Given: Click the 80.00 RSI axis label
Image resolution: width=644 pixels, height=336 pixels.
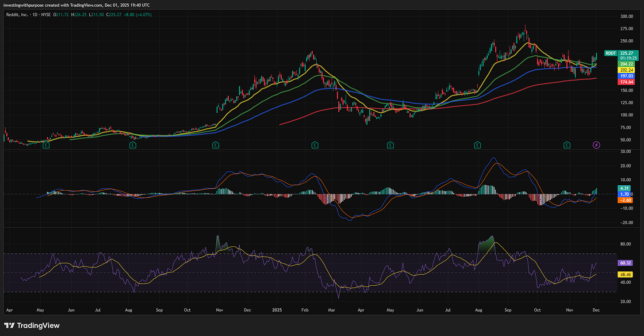Looking at the screenshot, I should pyautogui.click(x=625, y=244).
